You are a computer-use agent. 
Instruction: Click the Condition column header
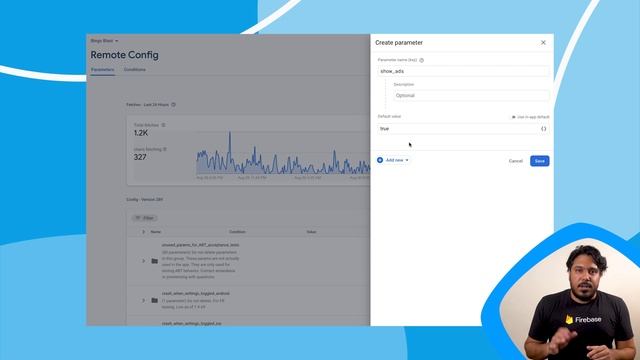(x=237, y=232)
